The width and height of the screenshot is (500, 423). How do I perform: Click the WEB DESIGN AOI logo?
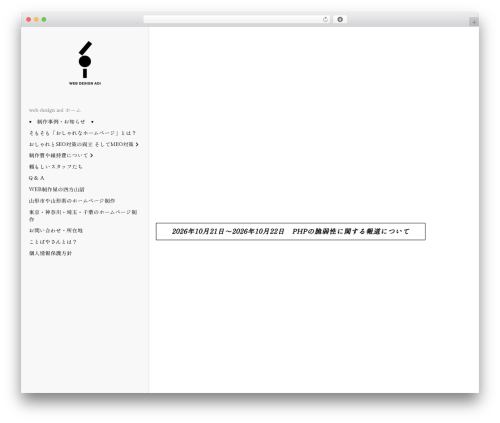coord(85,63)
